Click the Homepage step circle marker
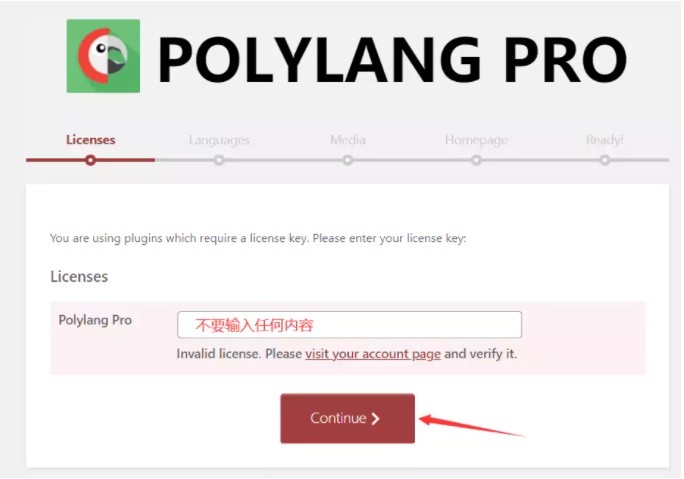Screen dimensions: 684x479 pyautogui.click(x=476, y=160)
